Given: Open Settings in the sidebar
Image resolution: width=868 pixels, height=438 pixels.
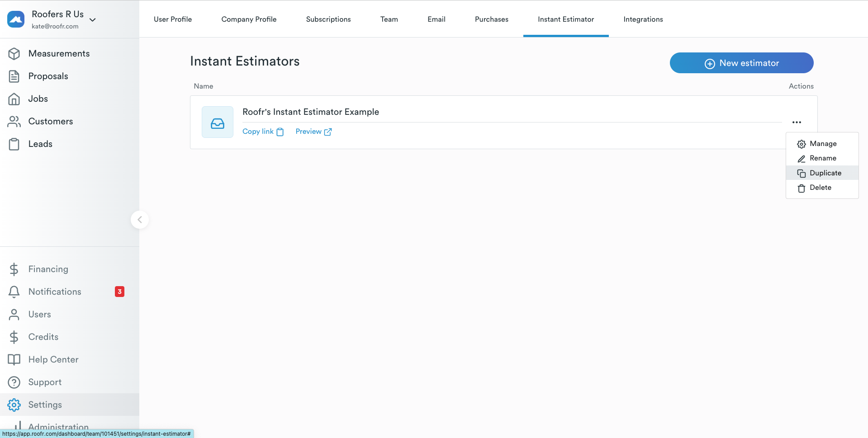Looking at the screenshot, I should pyautogui.click(x=70, y=405).
